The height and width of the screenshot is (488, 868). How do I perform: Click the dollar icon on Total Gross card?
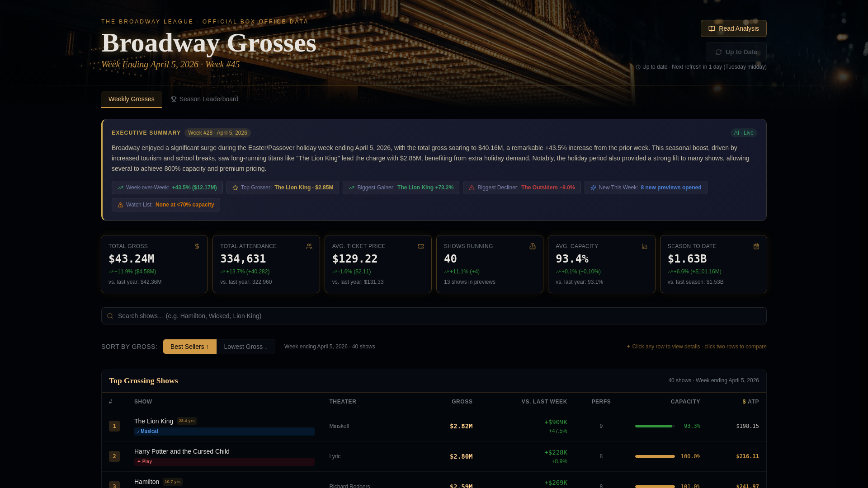coord(197,246)
